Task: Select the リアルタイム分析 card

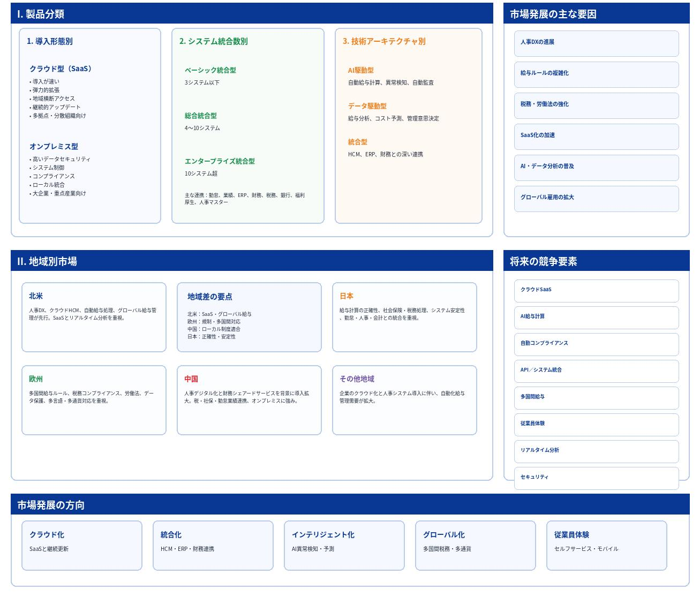Action: pyautogui.click(x=596, y=451)
